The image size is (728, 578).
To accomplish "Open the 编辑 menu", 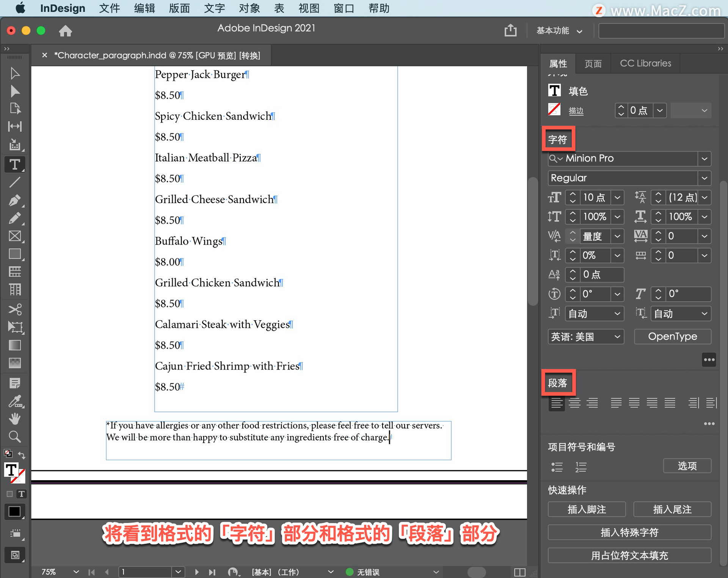I will click(x=144, y=8).
